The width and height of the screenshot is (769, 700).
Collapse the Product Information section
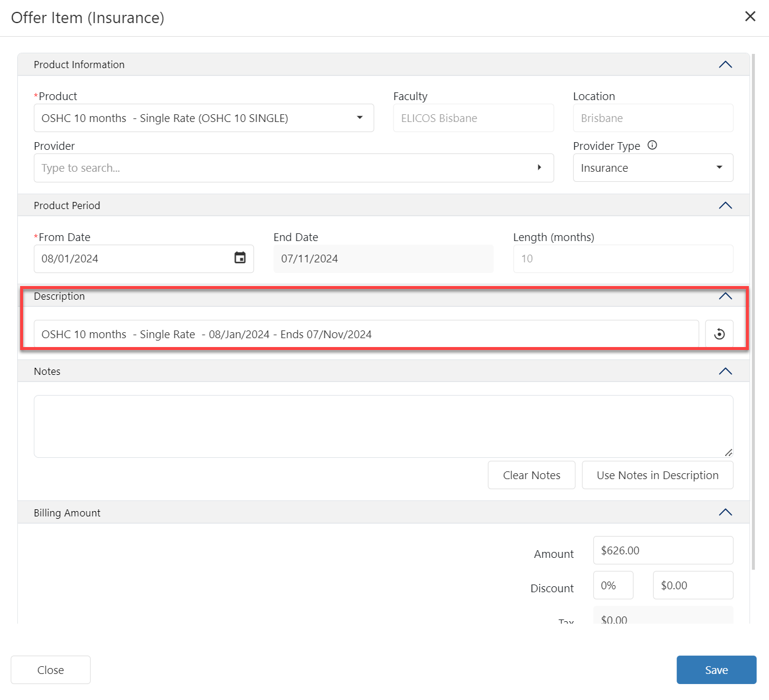(x=725, y=65)
